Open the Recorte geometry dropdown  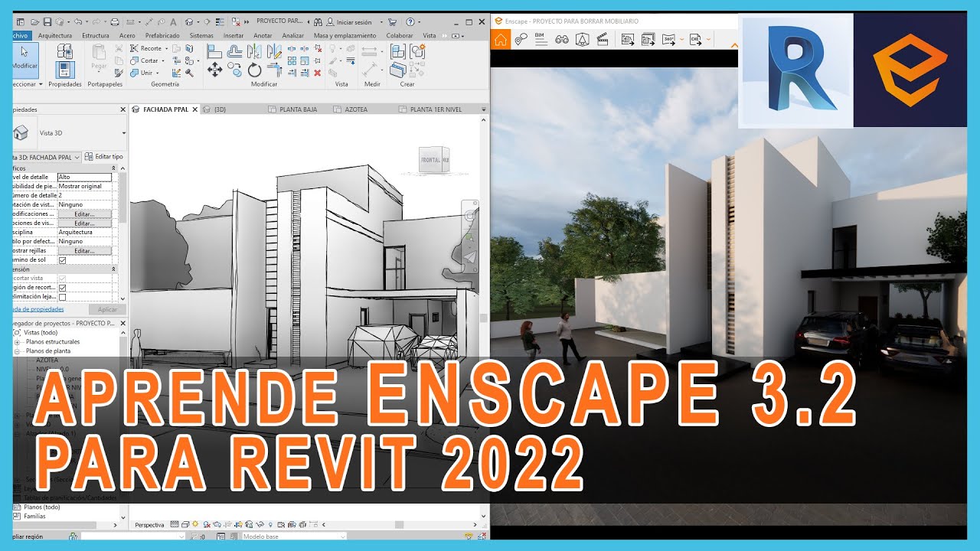point(165,48)
